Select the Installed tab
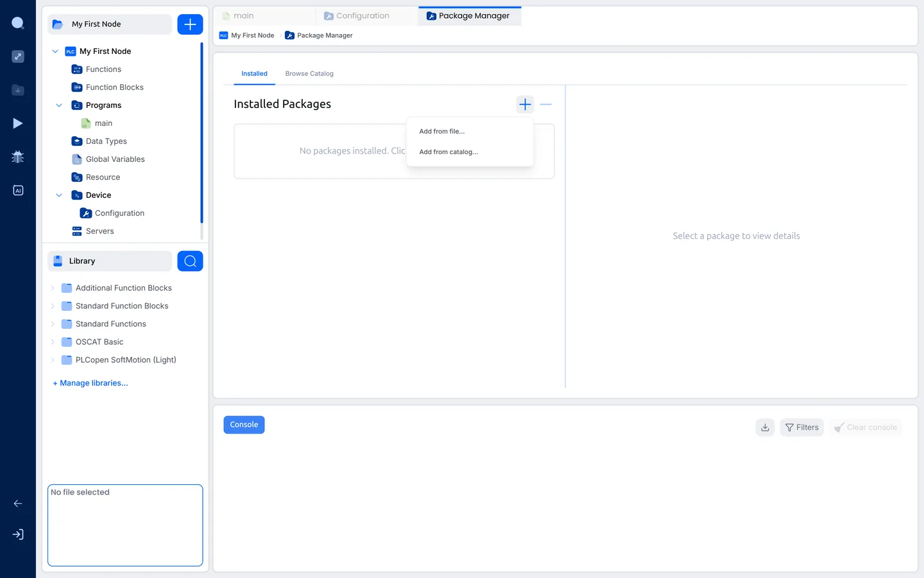This screenshot has height=578, width=924. pyautogui.click(x=254, y=74)
